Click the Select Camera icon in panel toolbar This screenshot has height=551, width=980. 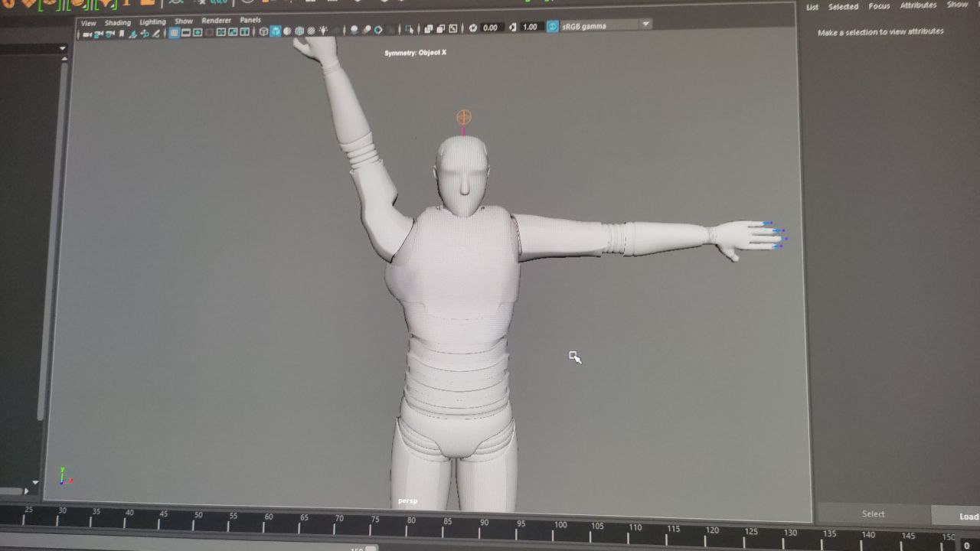87,34
